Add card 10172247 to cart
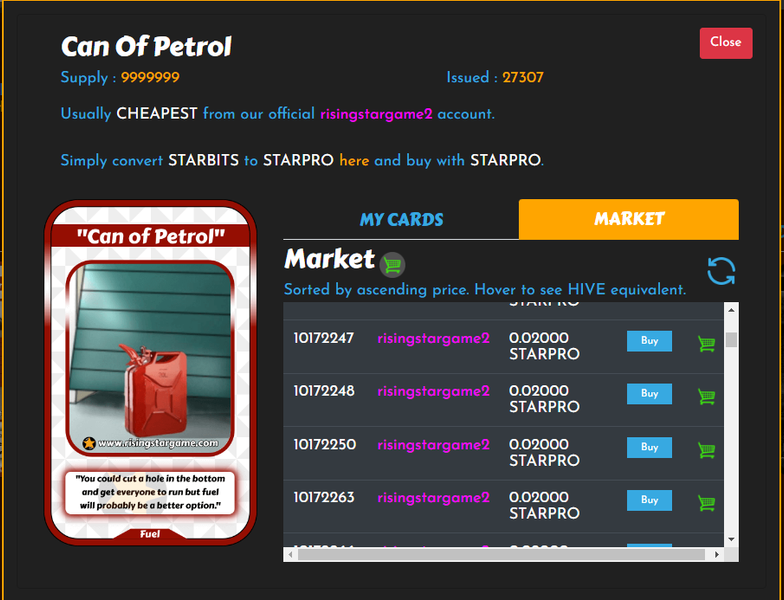Image resolution: width=784 pixels, height=600 pixels. (706, 344)
